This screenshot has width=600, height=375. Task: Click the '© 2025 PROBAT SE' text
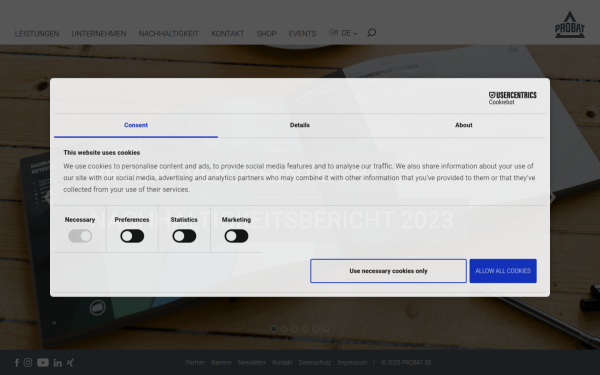(x=406, y=363)
